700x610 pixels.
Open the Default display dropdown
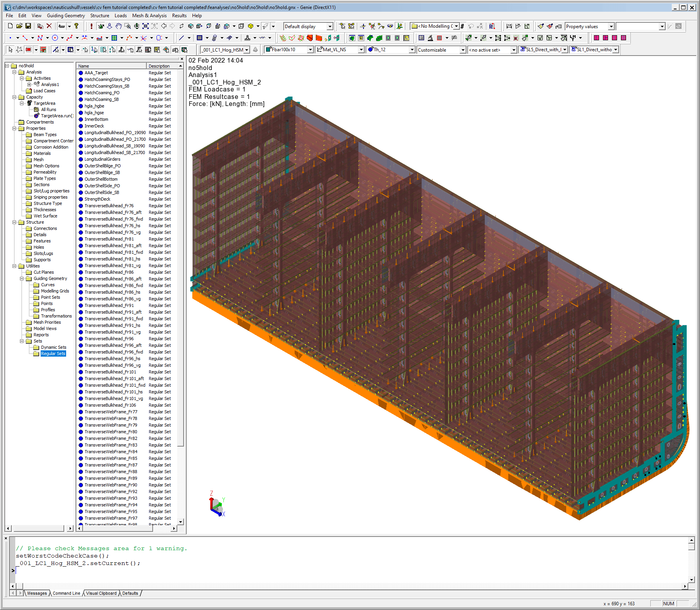click(x=330, y=26)
